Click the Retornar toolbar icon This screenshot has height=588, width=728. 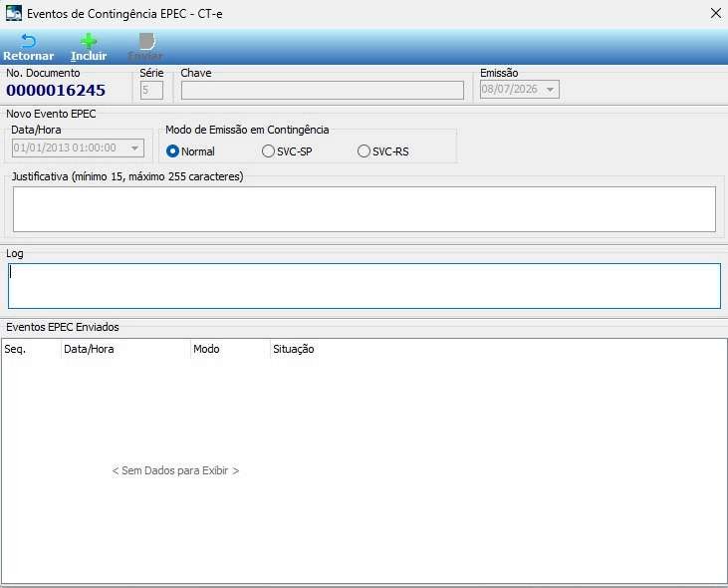pyautogui.click(x=28, y=41)
